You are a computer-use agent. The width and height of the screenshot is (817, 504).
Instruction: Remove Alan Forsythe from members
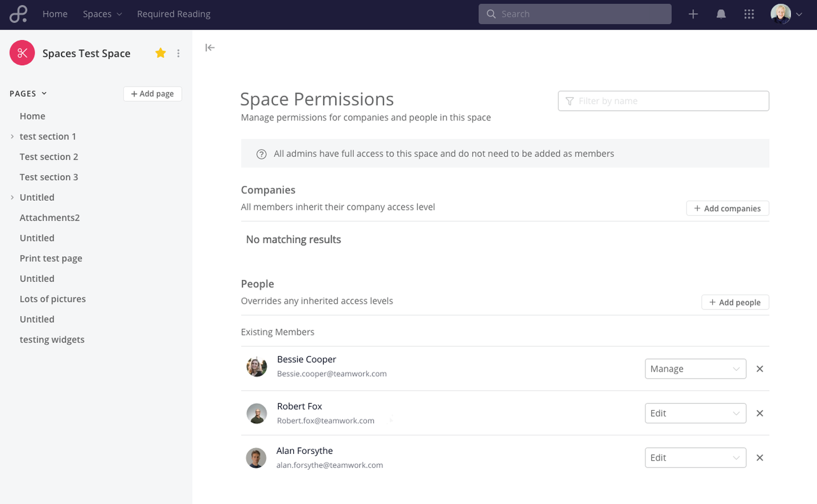point(760,458)
